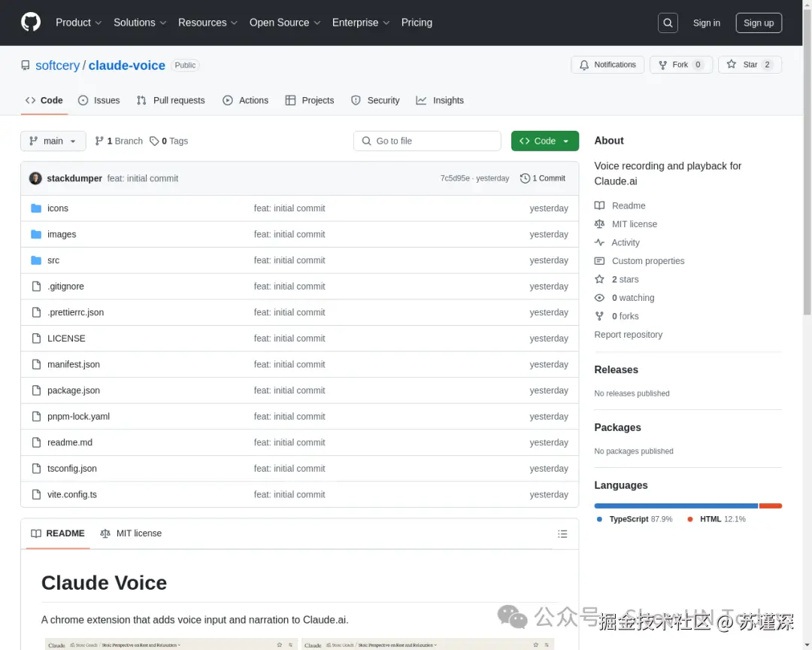The width and height of the screenshot is (812, 650).
Task: Open the main branch selector dropdown
Action: pyautogui.click(x=53, y=141)
